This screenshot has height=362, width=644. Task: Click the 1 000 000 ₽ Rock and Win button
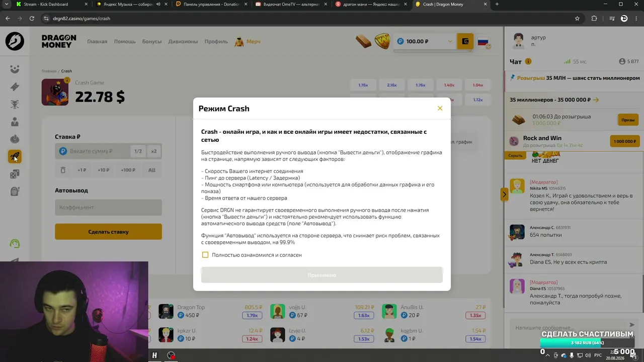tap(625, 141)
